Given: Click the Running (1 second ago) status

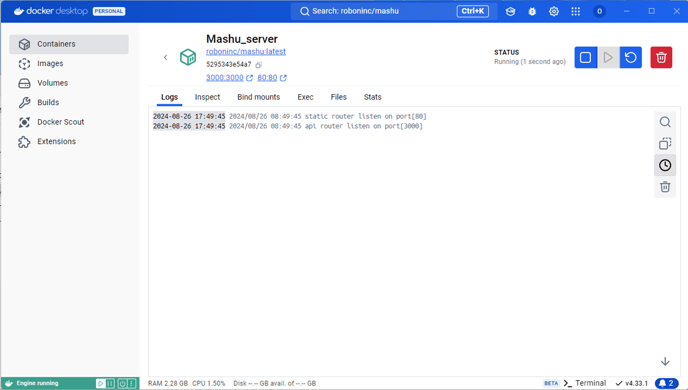Looking at the screenshot, I should pos(530,62).
